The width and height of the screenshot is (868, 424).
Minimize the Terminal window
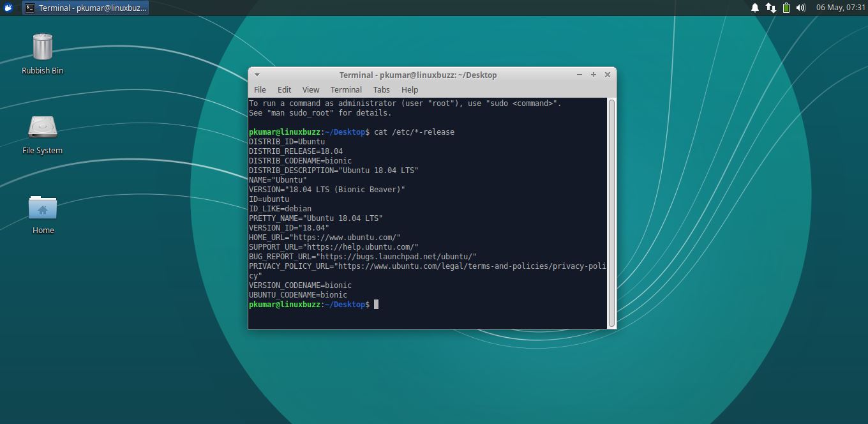click(580, 75)
